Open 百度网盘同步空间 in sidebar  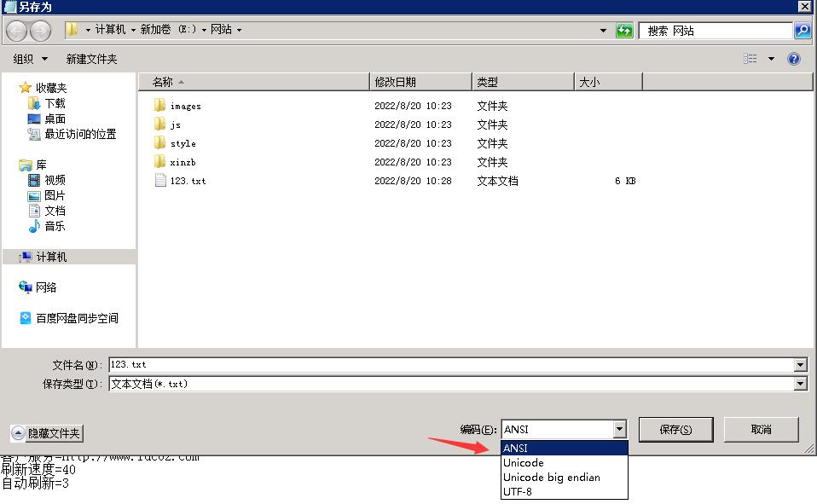pyautogui.click(x=76, y=318)
